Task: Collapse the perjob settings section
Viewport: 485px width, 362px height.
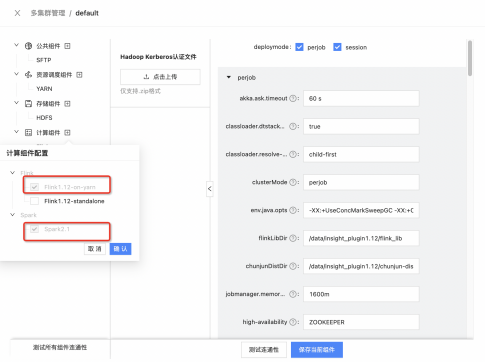Action: coord(229,77)
